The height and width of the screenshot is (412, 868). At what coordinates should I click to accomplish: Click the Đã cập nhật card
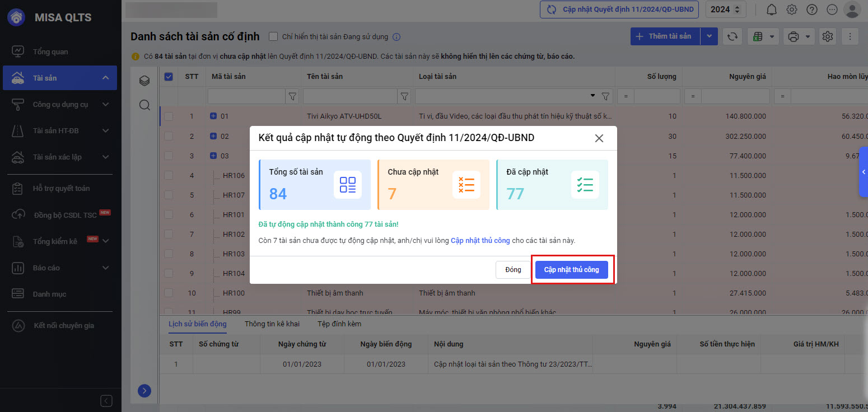point(552,185)
